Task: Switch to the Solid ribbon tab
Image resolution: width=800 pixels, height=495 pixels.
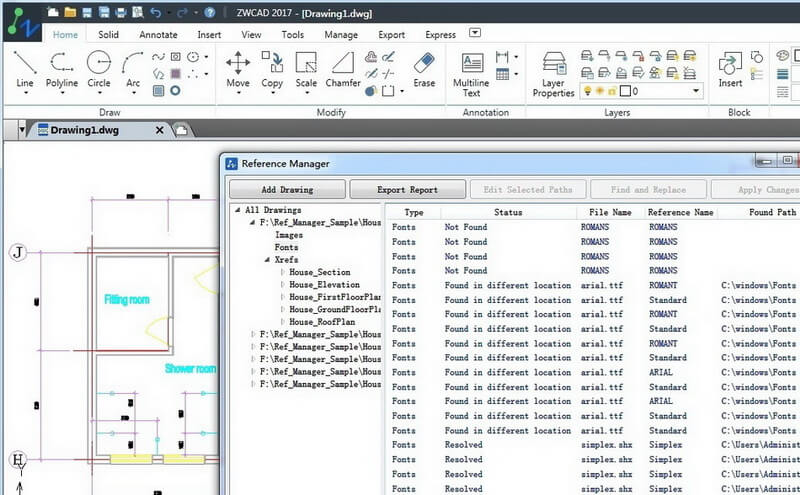Action: click(108, 35)
